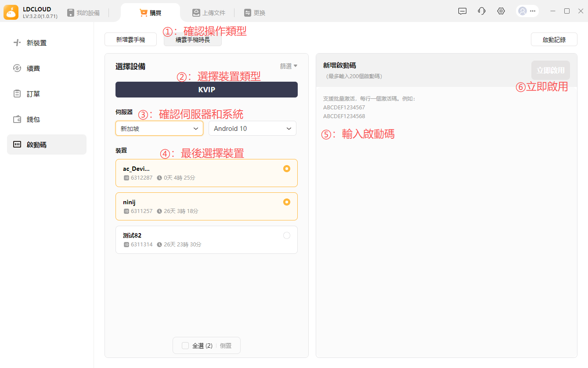
Task: Switch to the 我的設備 tab
Action: pos(83,13)
